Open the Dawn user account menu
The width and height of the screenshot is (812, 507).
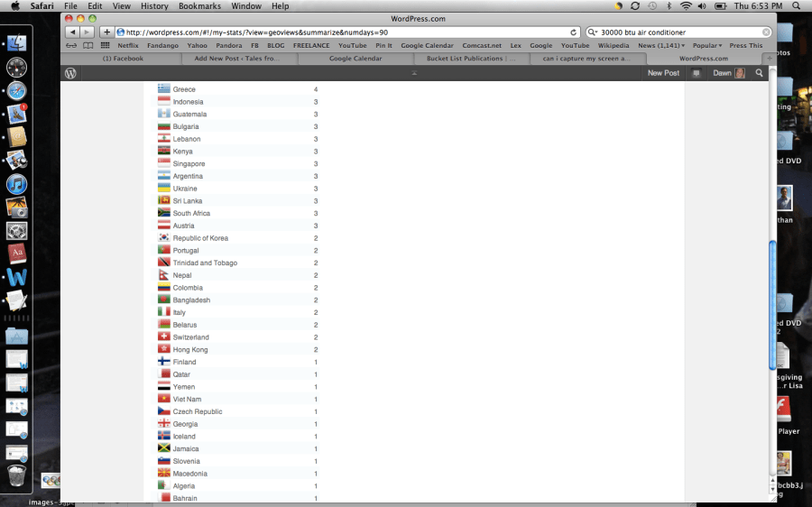[x=728, y=73]
